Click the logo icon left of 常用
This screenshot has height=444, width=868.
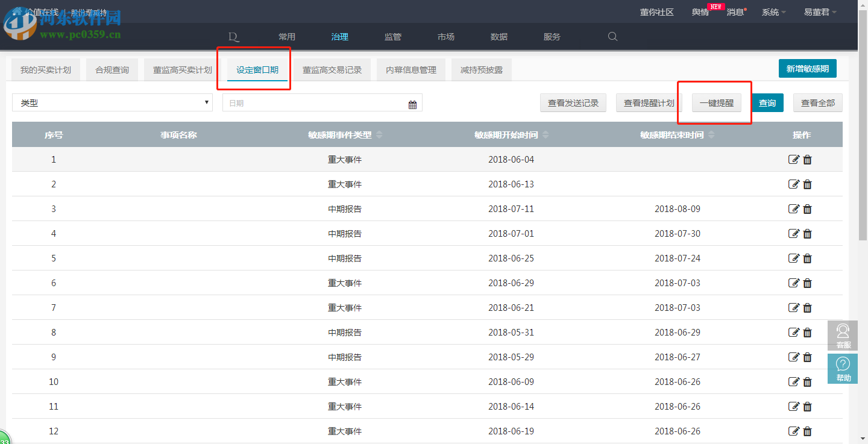[234, 37]
